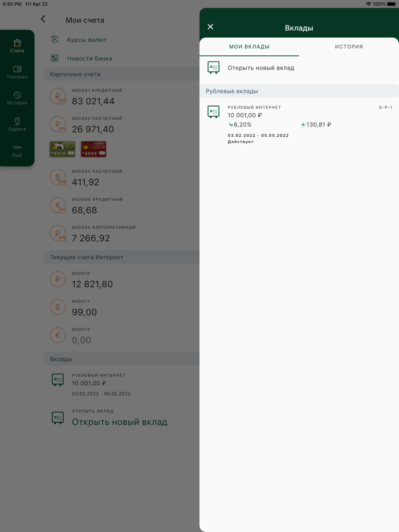This screenshot has width=399, height=532.
Task: Tap large Открыть новый вклад in account list
Action: click(120, 422)
